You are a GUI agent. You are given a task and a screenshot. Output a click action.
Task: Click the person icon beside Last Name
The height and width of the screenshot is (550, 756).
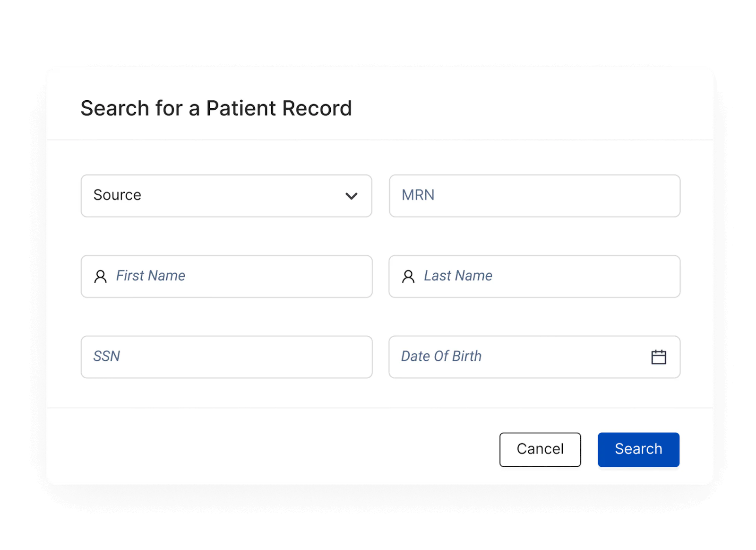pos(408,276)
